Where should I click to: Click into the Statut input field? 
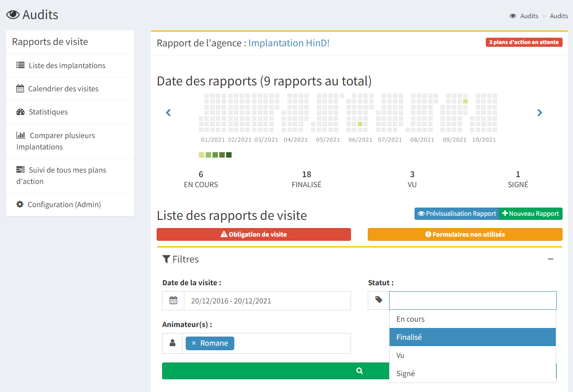473,300
